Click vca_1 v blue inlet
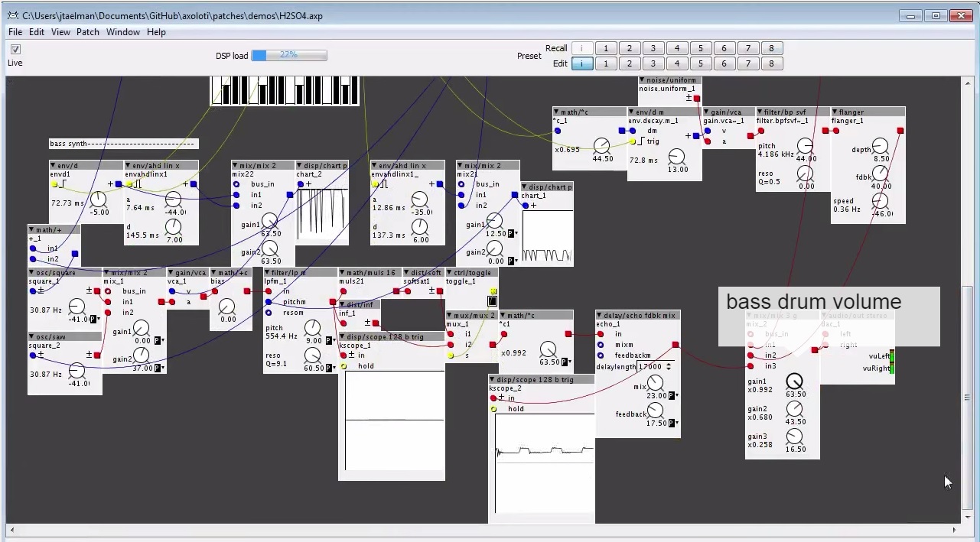The image size is (980, 542). point(172,291)
